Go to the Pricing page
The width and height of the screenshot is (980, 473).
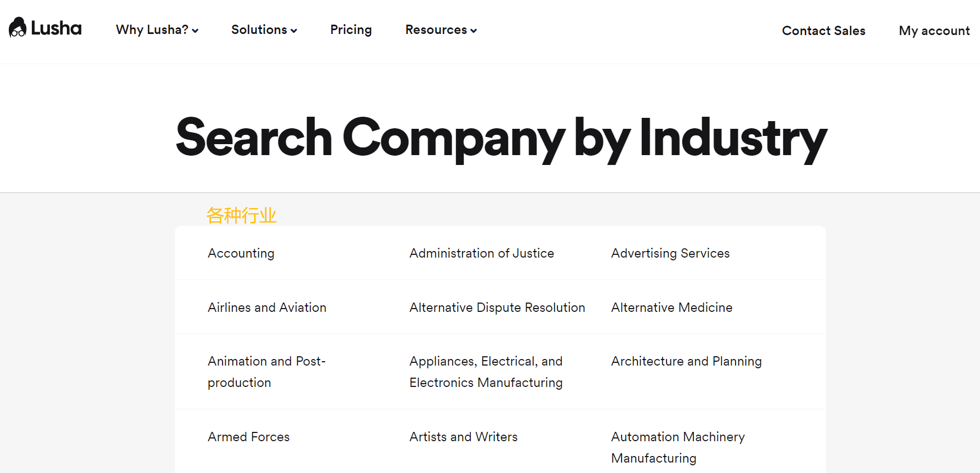[351, 30]
